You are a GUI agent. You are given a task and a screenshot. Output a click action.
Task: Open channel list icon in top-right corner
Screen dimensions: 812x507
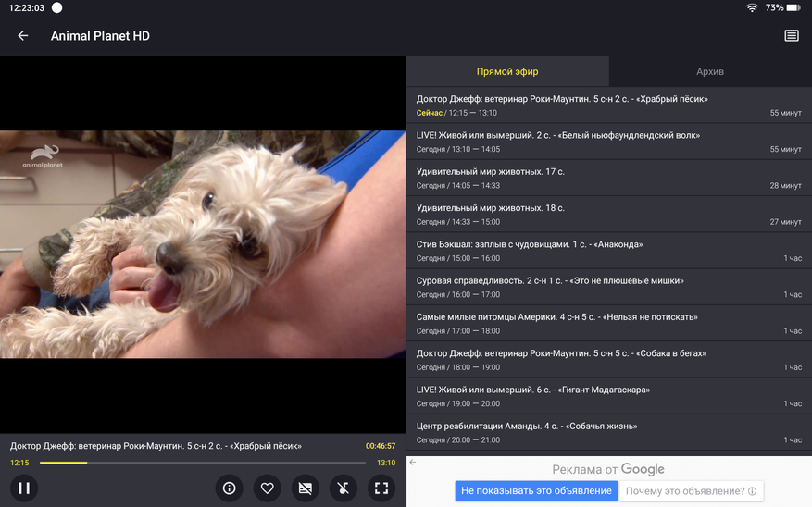pyautogui.click(x=791, y=36)
